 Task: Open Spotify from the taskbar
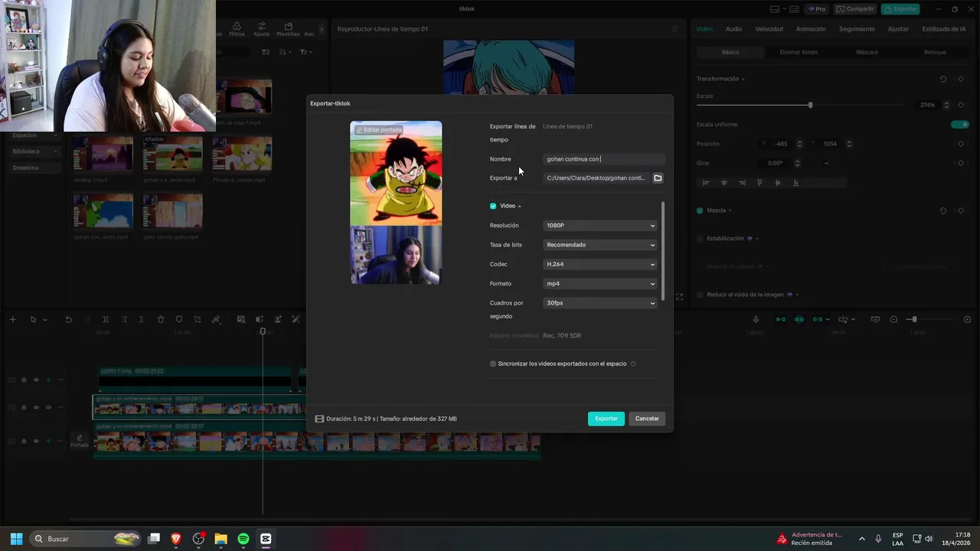243,539
